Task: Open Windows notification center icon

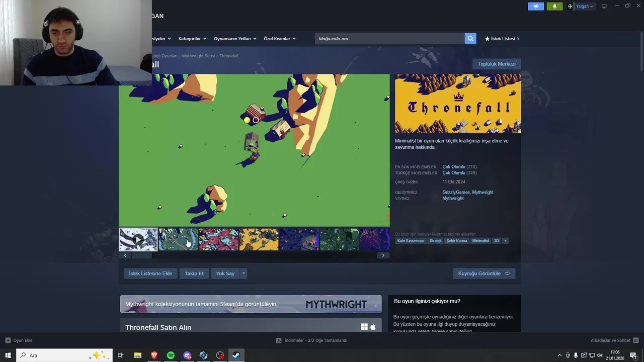Action: pyautogui.click(x=633, y=355)
